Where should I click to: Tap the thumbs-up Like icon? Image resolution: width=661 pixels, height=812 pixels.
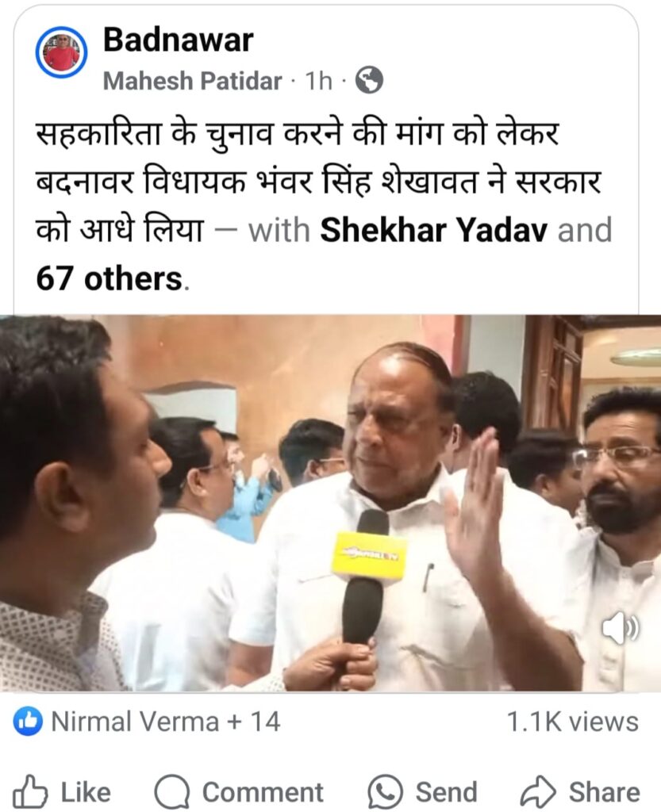point(30,792)
